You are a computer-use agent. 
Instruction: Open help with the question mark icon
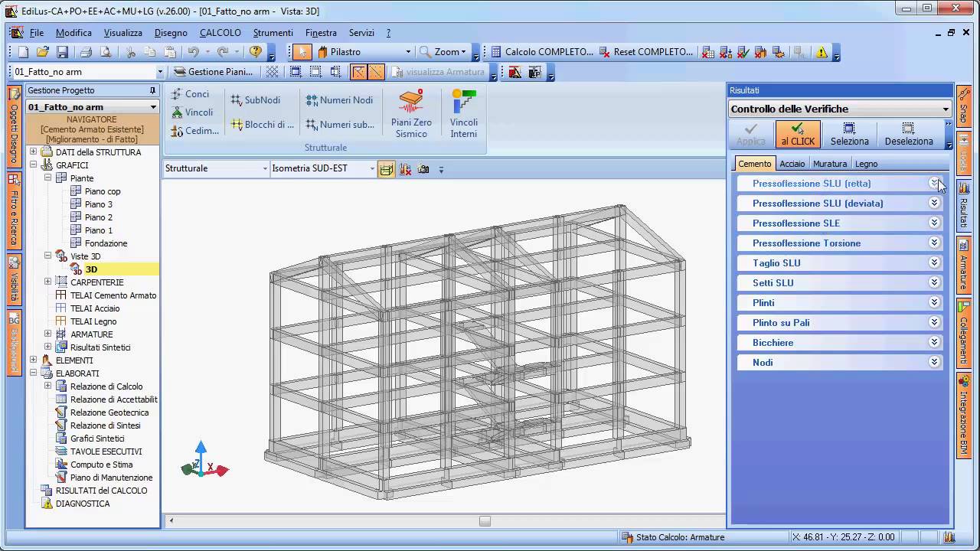click(x=256, y=52)
